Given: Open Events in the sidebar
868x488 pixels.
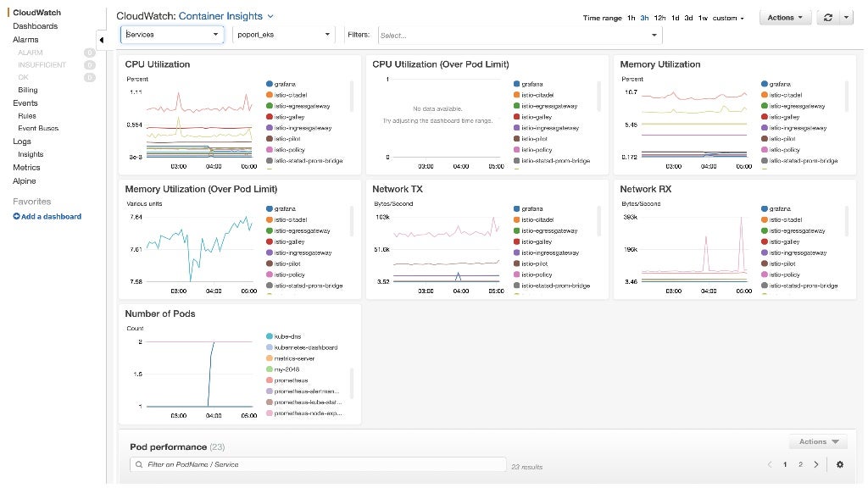Looking at the screenshot, I should [25, 103].
